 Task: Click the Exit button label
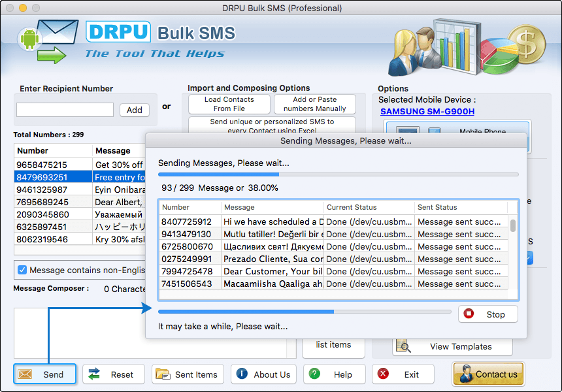(x=411, y=374)
